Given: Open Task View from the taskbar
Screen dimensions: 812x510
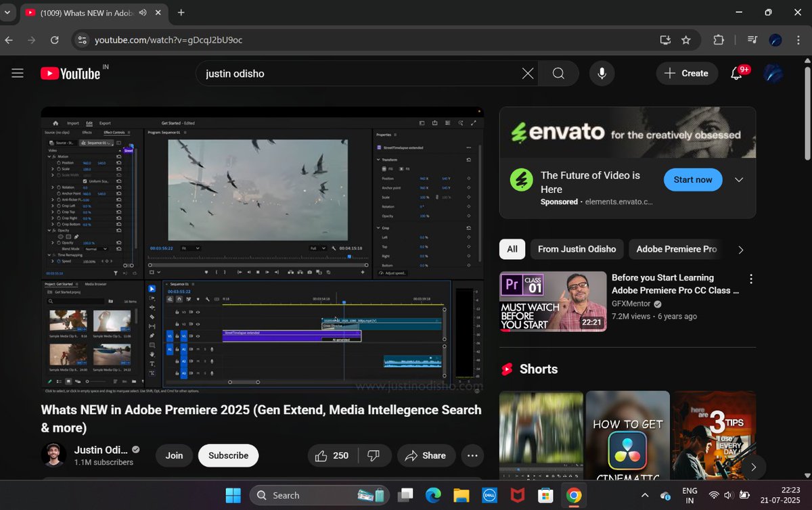Looking at the screenshot, I should coord(405,495).
